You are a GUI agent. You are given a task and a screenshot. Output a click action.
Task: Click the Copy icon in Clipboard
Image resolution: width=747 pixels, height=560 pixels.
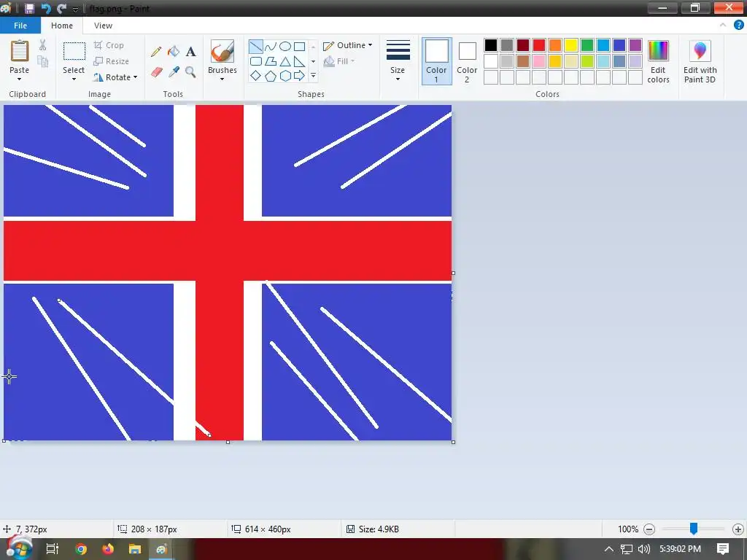coord(42,61)
